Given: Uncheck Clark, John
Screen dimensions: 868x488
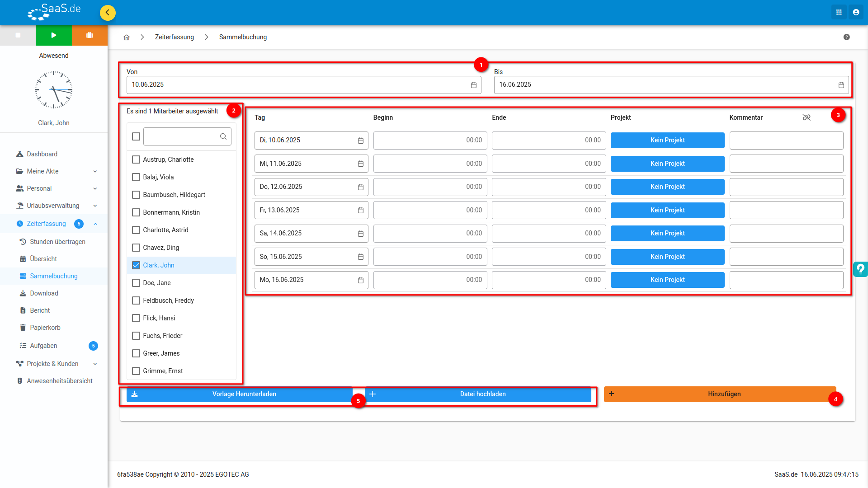Looking at the screenshot, I should coord(136,265).
